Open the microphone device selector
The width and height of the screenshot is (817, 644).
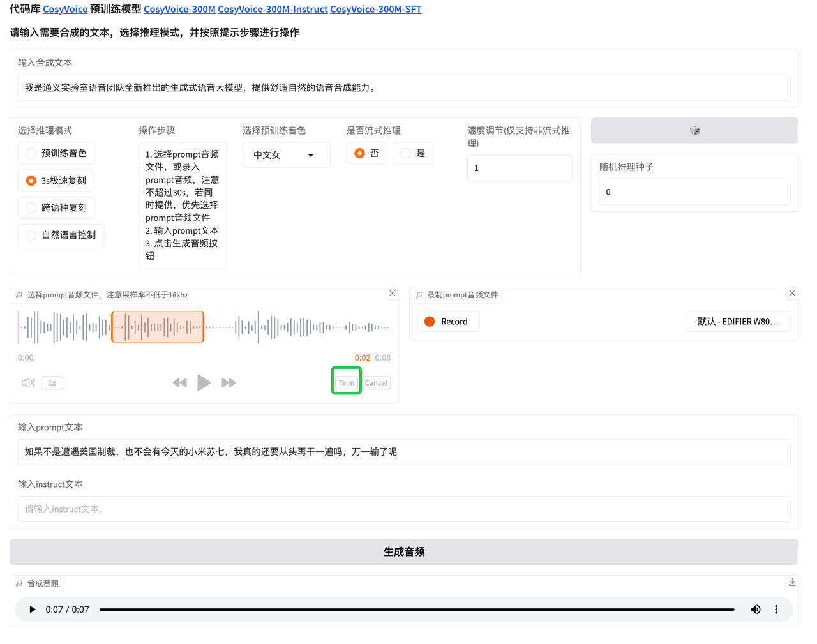(x=738, y=322)
